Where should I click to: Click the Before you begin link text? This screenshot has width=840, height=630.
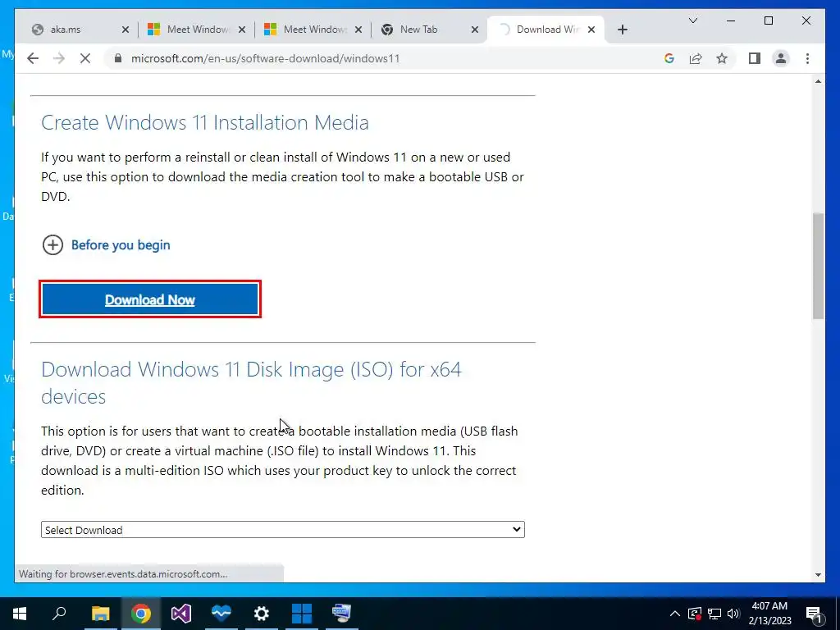(x=121, y=245)
